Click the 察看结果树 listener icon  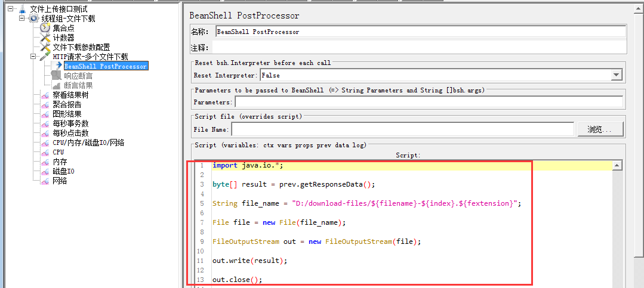45,95
